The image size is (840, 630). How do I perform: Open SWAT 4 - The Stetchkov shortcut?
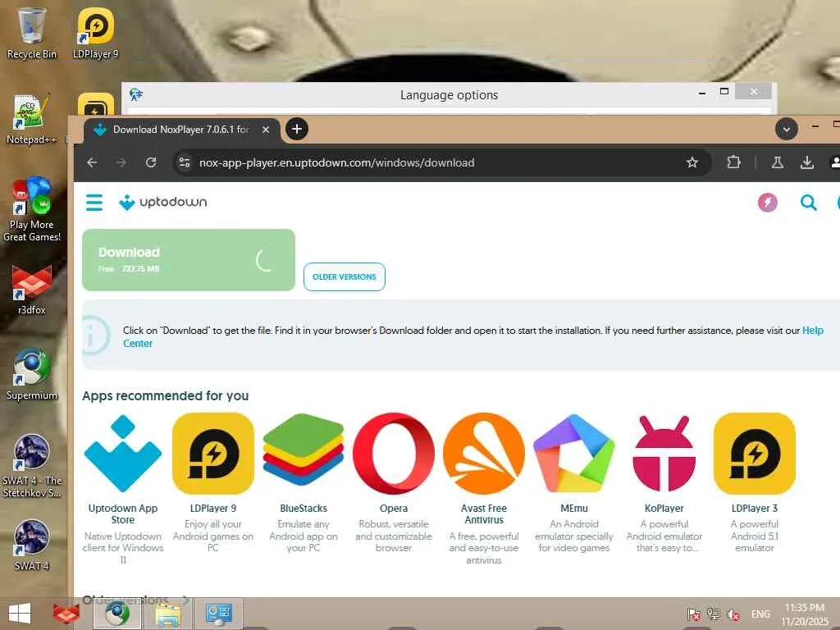[x=32, y=466]
